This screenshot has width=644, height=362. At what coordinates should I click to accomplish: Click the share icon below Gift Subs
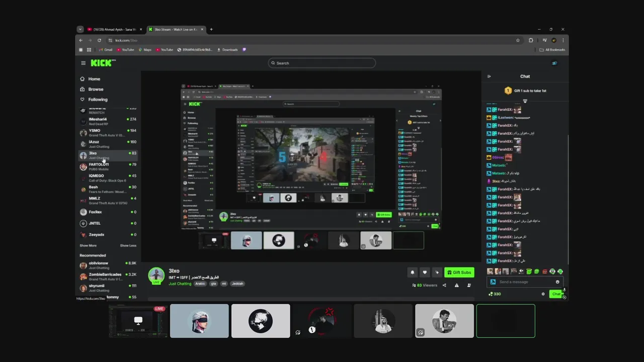point(444,285)
